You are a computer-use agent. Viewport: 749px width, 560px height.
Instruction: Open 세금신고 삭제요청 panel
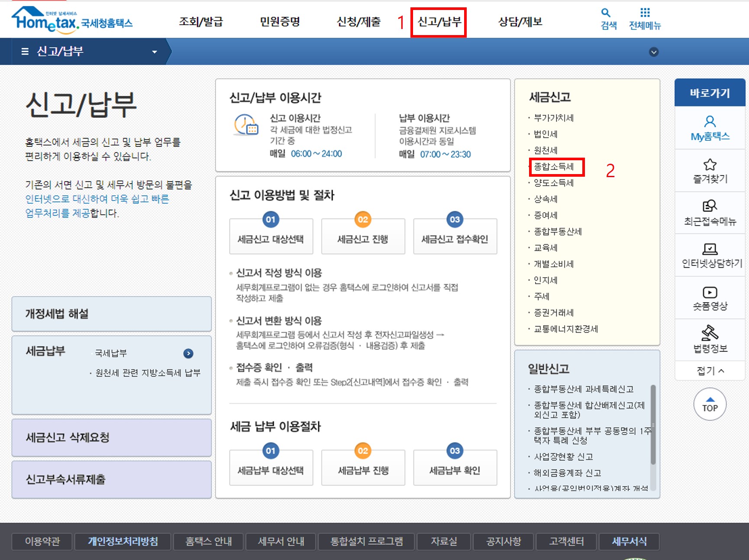[112, 438]
